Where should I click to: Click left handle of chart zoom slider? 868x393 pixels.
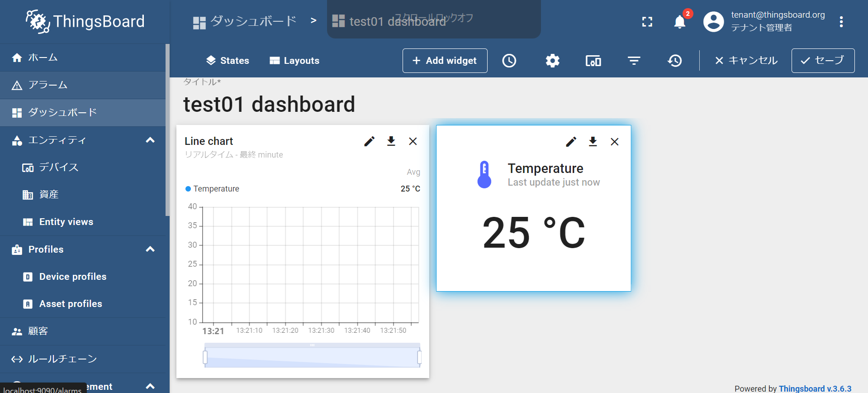[205, 357]
